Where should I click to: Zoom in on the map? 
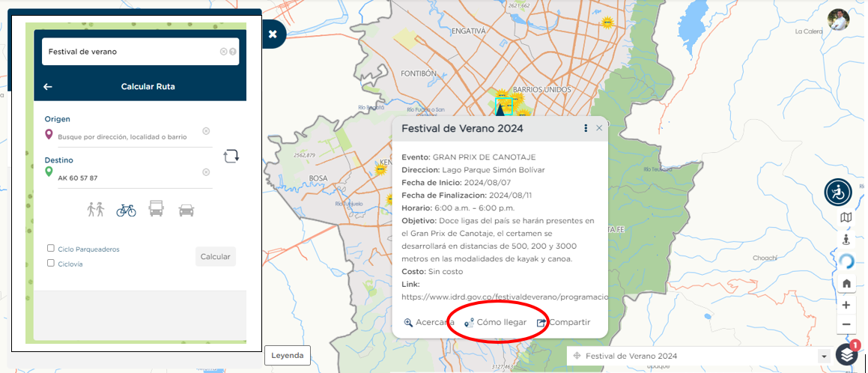(846, 305)
